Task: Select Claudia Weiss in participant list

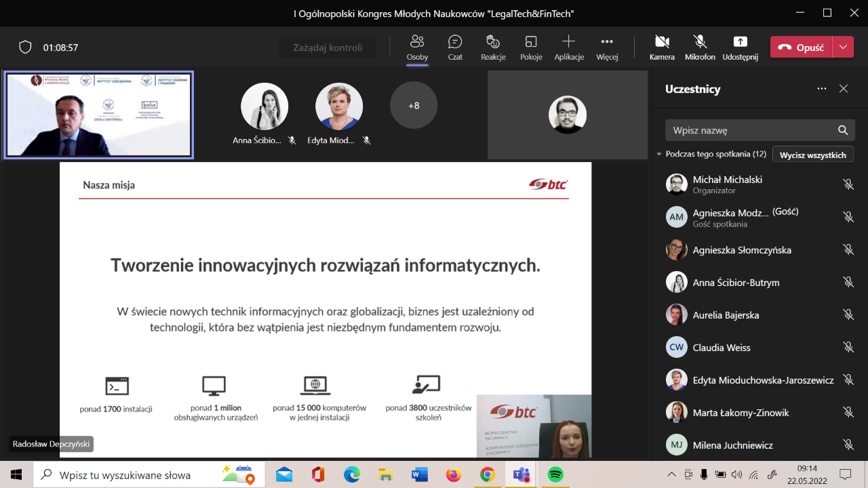Action: tap(722, 348)
